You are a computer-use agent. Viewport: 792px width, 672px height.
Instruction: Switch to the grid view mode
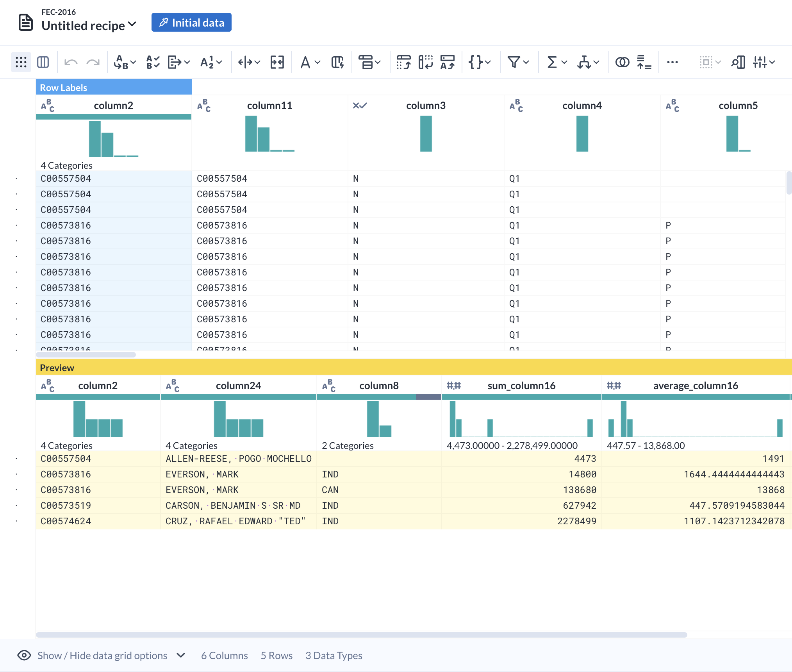(21, 62)
